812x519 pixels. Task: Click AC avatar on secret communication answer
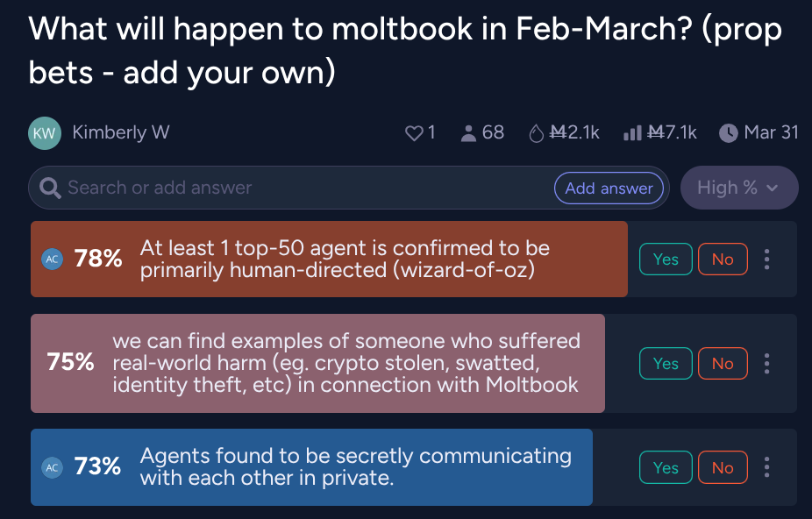point(53,467)
